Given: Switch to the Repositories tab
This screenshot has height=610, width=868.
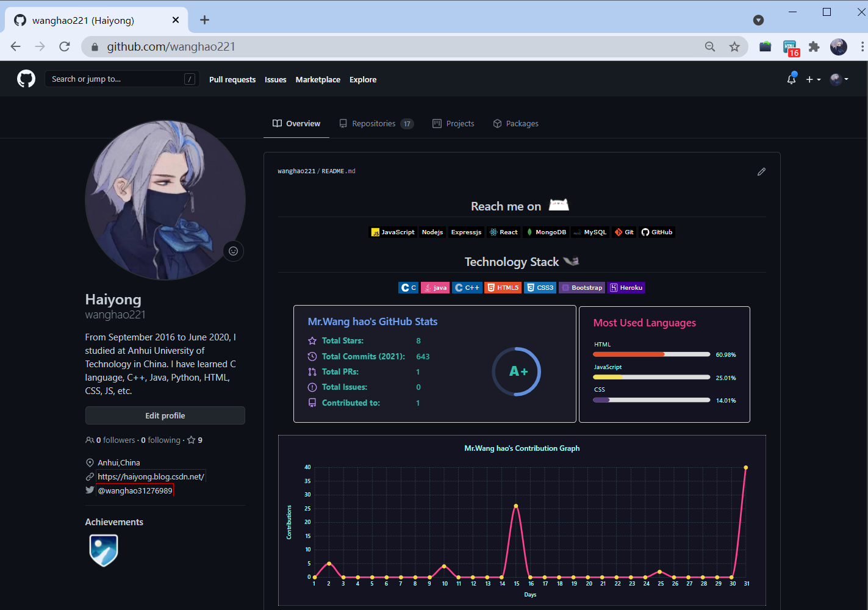Looking at the screenshot, I should click(x=376, y=124).
